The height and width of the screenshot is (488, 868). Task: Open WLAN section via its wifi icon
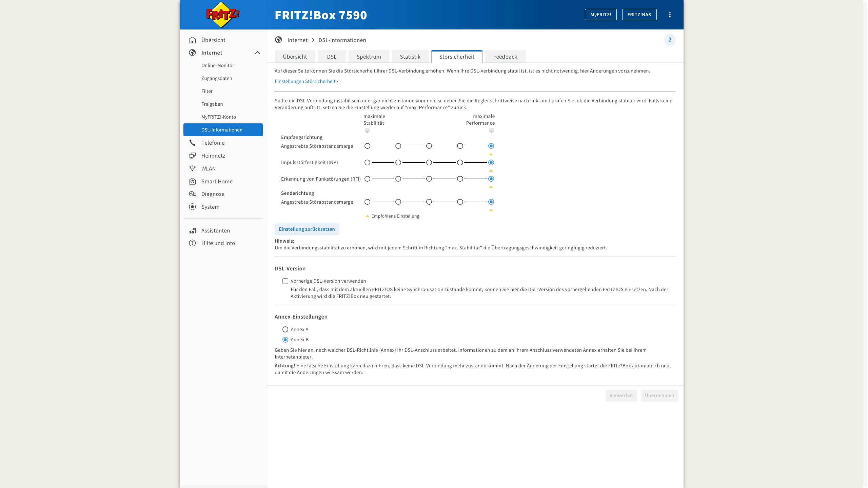(192, 168)
